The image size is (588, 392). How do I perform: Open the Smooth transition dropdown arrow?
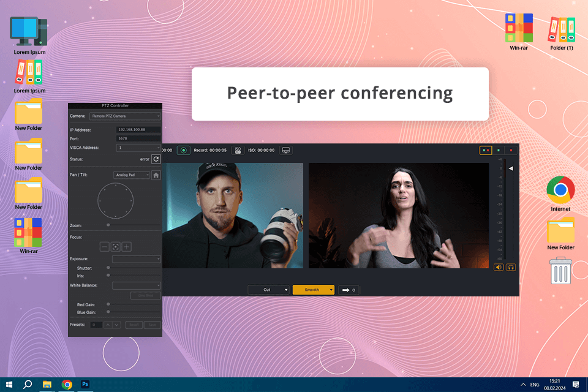pos(331,290)
